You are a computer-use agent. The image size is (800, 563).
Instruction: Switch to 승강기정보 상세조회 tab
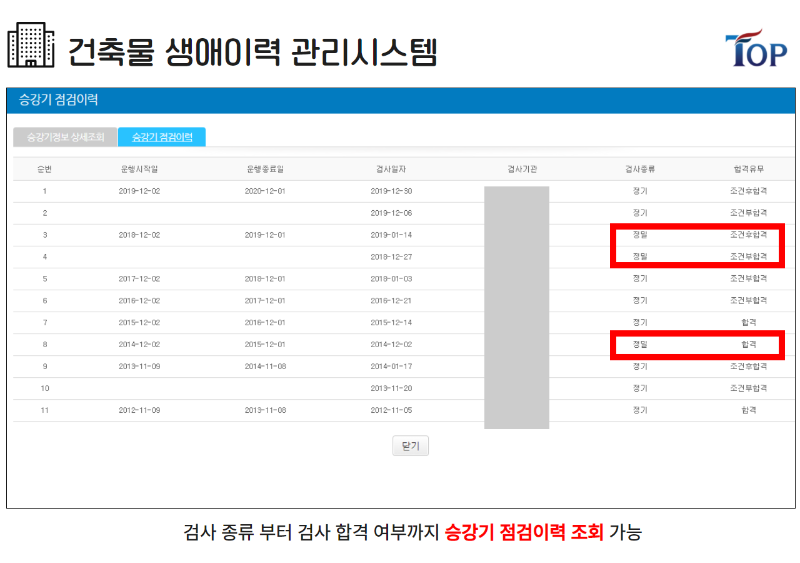[65, 137]
